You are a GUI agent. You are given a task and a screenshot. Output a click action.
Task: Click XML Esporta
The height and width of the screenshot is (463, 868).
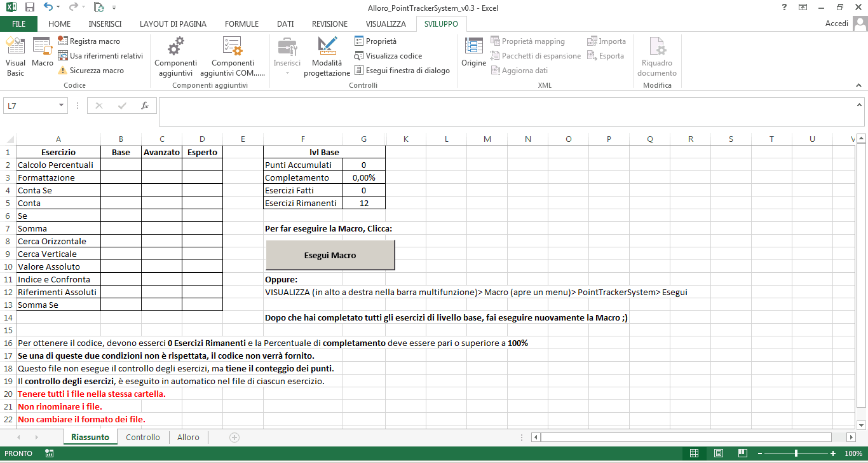606,56
